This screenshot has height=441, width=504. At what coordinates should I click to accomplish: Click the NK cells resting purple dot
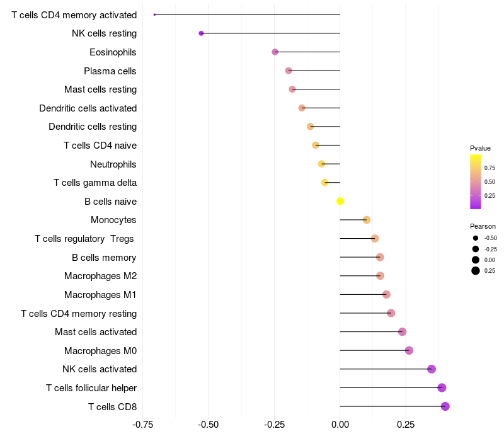pos(201,33)
